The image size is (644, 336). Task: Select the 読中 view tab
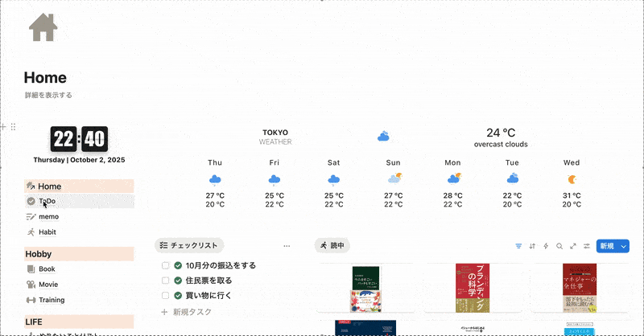point(332,246)
